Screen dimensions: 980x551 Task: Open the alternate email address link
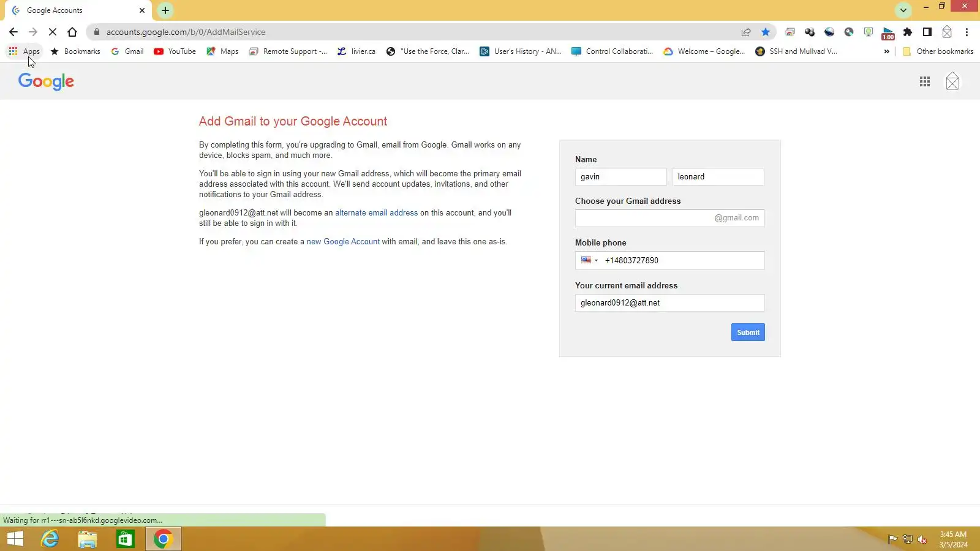click(376, 213)
